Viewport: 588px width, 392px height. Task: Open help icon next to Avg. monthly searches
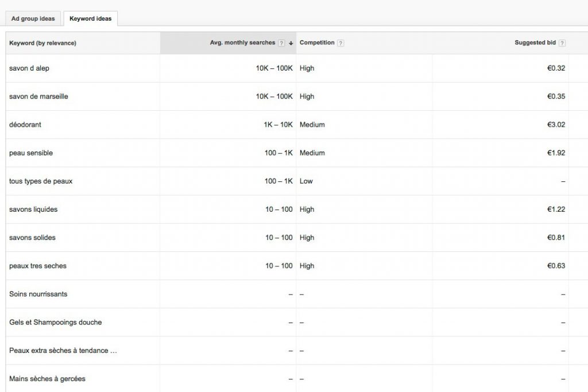click(x=281, y=43)
